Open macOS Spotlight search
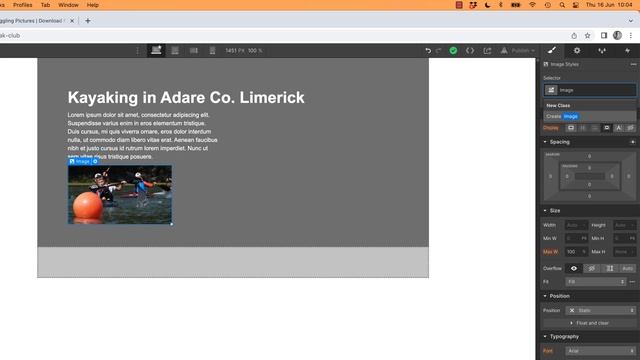The height and width of the screenshot is (360, 640). click(x=562, y=5)
